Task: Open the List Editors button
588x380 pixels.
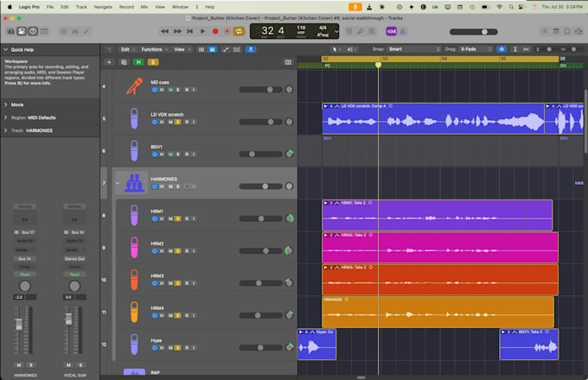Action: click(x=544, y=31)
